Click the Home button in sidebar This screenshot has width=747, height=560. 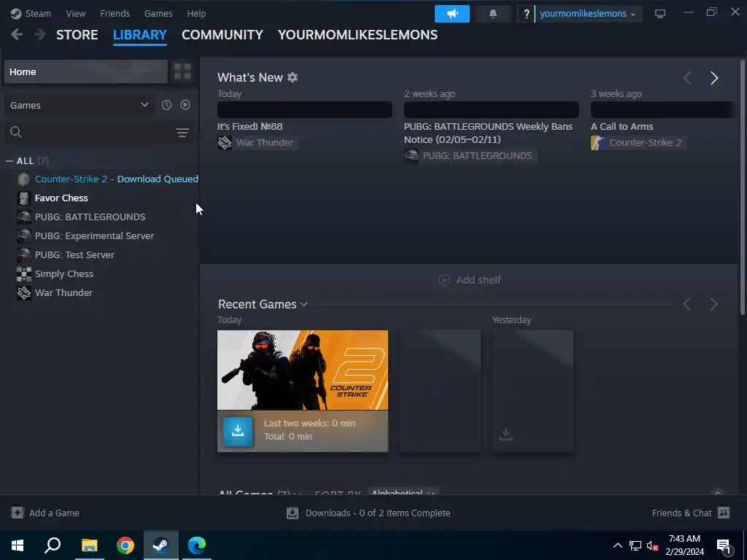pyautogui.click(x=86, y=72)
